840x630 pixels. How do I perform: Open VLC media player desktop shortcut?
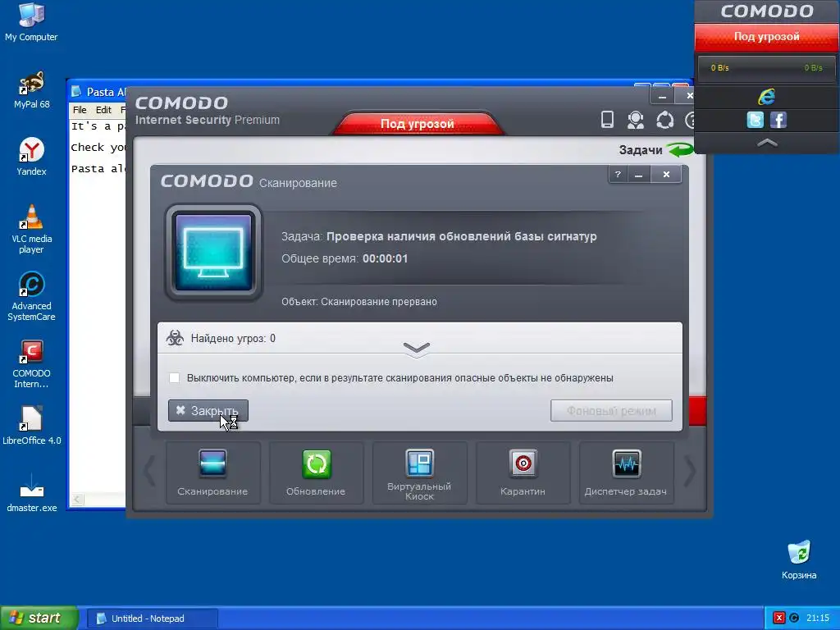pyautogui.click(x=32, y=229)
